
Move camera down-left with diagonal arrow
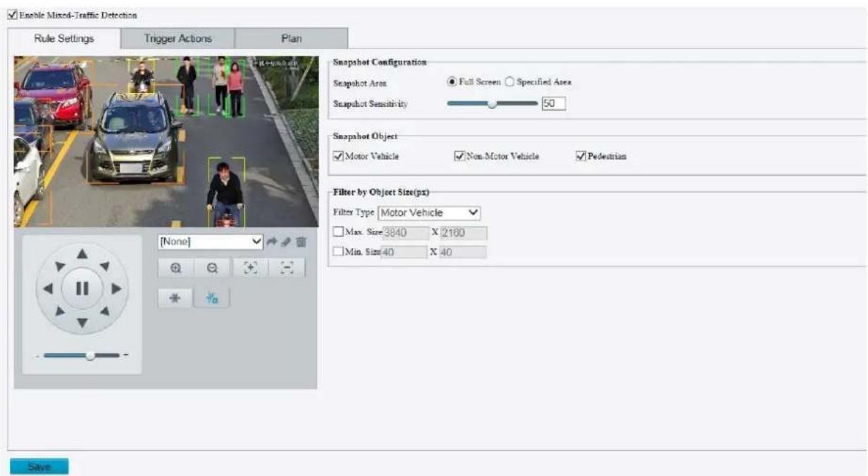[x=60, y=311]
